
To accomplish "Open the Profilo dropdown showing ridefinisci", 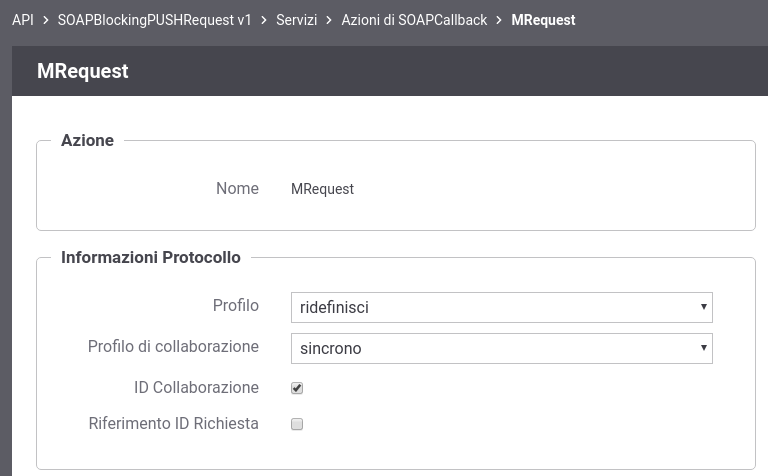I will click(502, 308).
